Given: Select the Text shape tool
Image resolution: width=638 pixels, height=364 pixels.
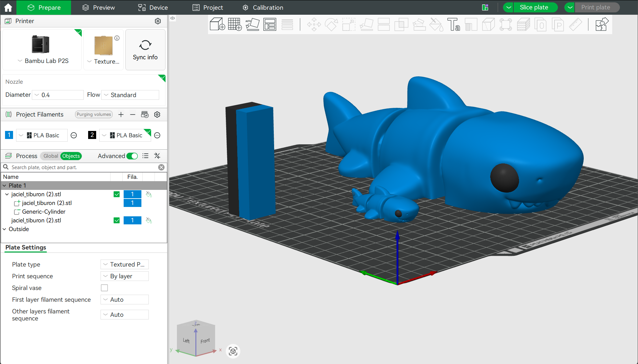Looking at the screenshot, I should [x=453, y=24].
